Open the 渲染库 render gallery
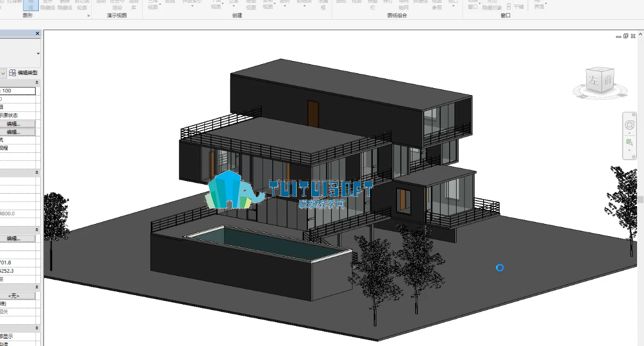 click(x=134, y=5)
